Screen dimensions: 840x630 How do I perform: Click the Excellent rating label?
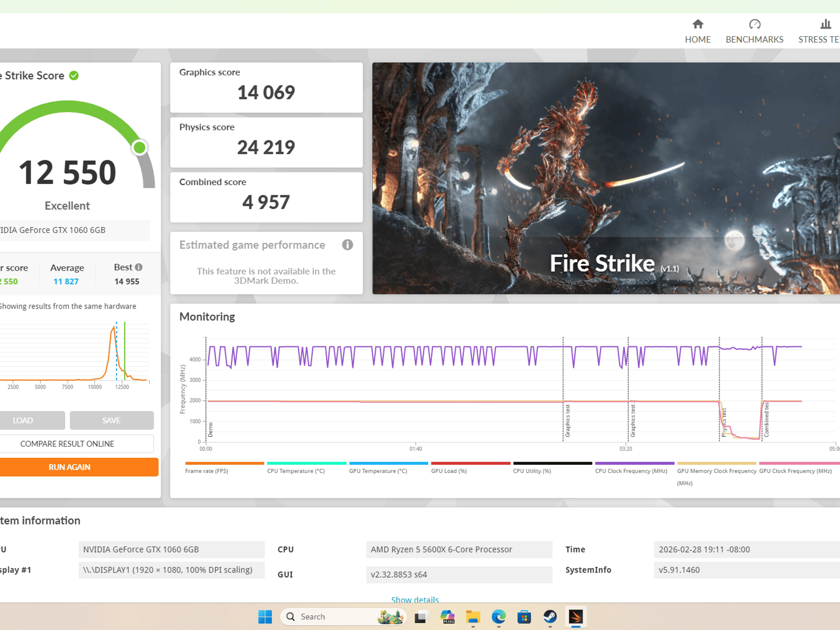[67, 205]
